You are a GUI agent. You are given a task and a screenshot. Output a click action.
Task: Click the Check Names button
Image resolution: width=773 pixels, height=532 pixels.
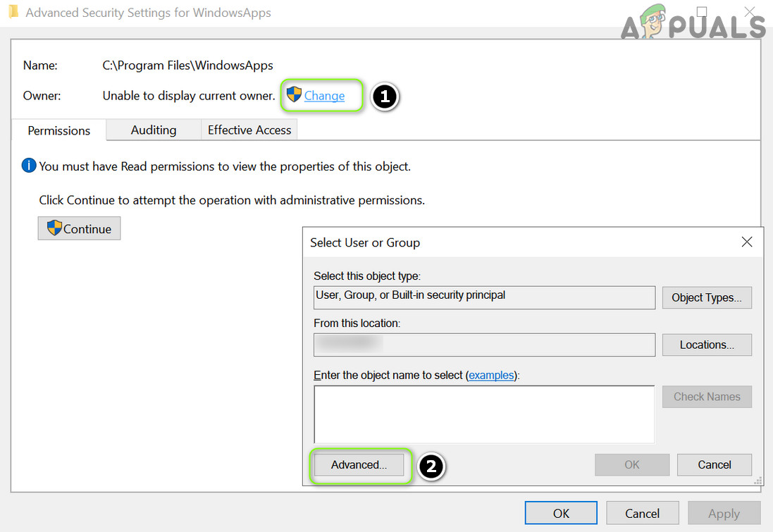point(707,397)
